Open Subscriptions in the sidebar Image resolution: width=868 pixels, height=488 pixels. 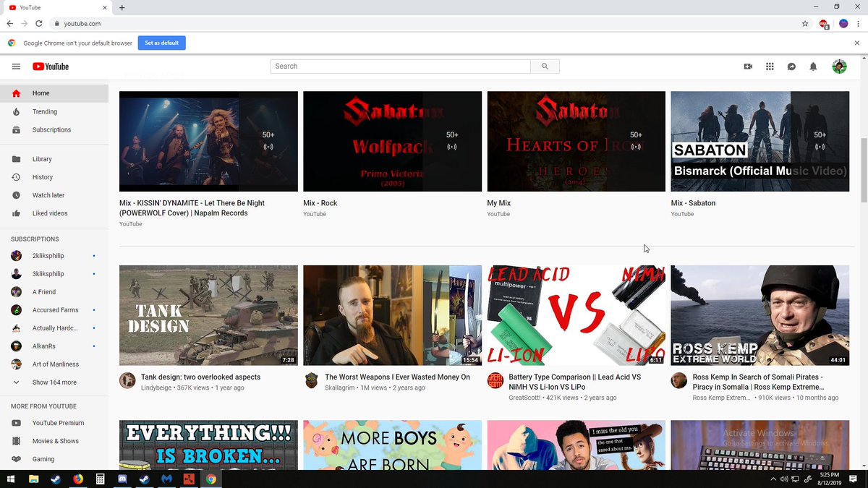(x=54, y=129)
